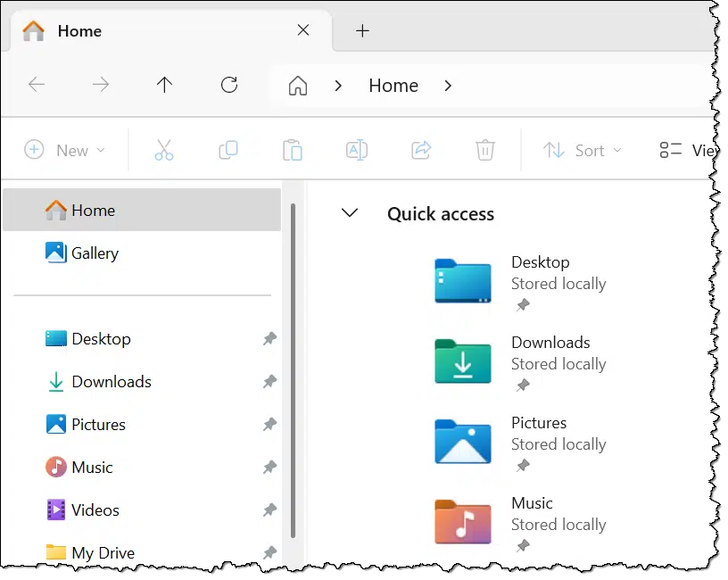Image resolution: width=728 pixels, height=580 pixels.
Task: Click the Paste clipboard icon
Action: 293,150
